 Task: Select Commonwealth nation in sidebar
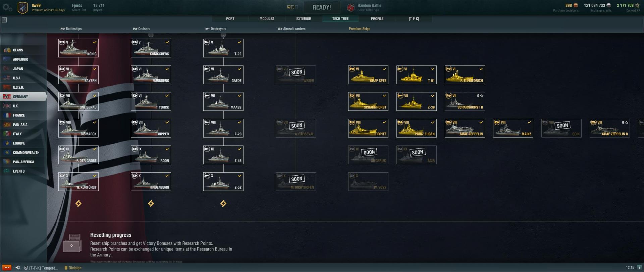coord(23,152)
